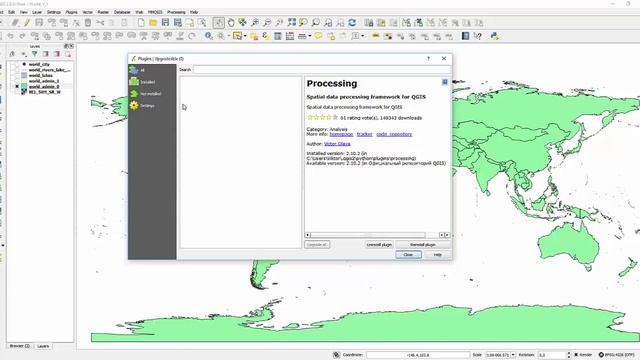Open the Processing menu
The image size is (640, 360).
coord(176,12)
